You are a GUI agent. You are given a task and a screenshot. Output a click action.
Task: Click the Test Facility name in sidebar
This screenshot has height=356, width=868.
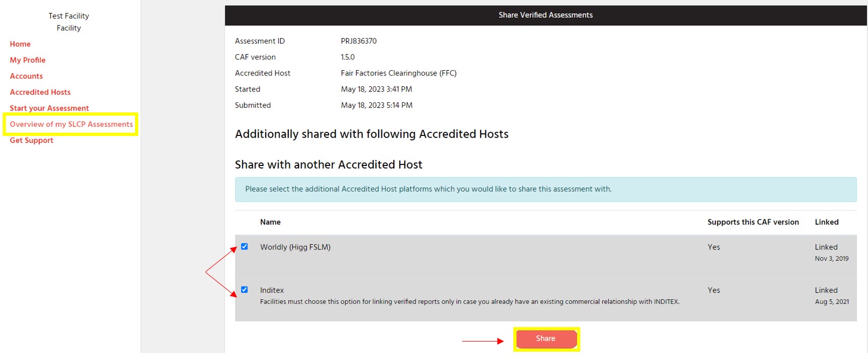69,16
